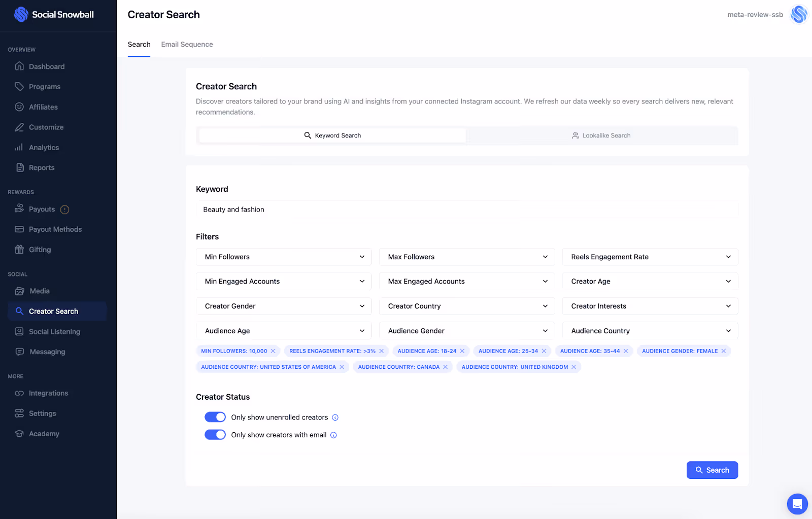Open the Max Followers dropdown
This screenshot has width=812, height=519.
coord(467,257)
